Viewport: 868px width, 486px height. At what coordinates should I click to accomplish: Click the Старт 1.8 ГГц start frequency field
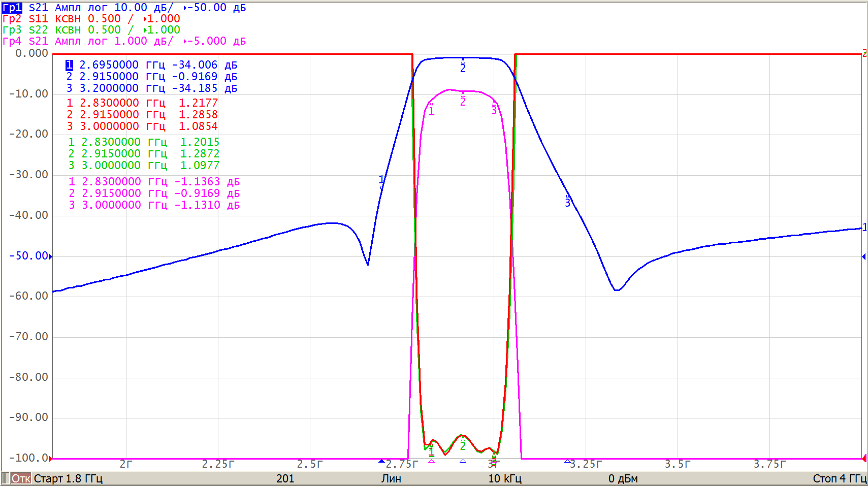pos(68,478)
